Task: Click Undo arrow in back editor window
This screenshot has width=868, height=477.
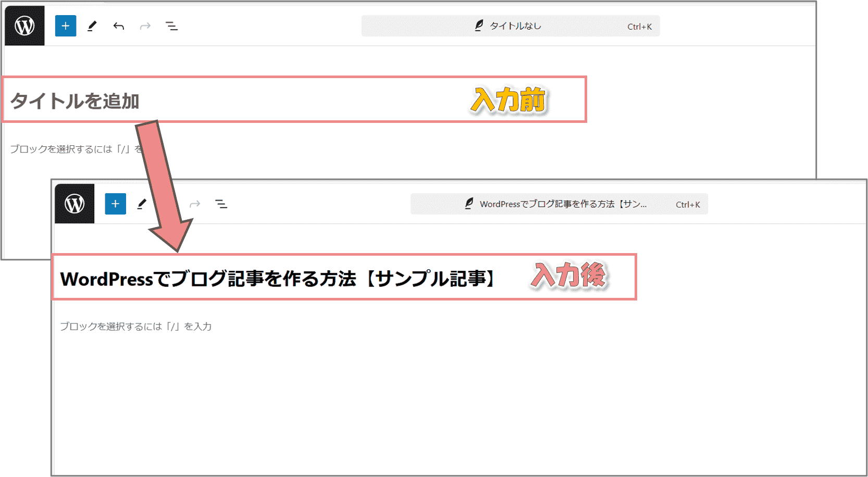Action: click(x=119, y=26)
